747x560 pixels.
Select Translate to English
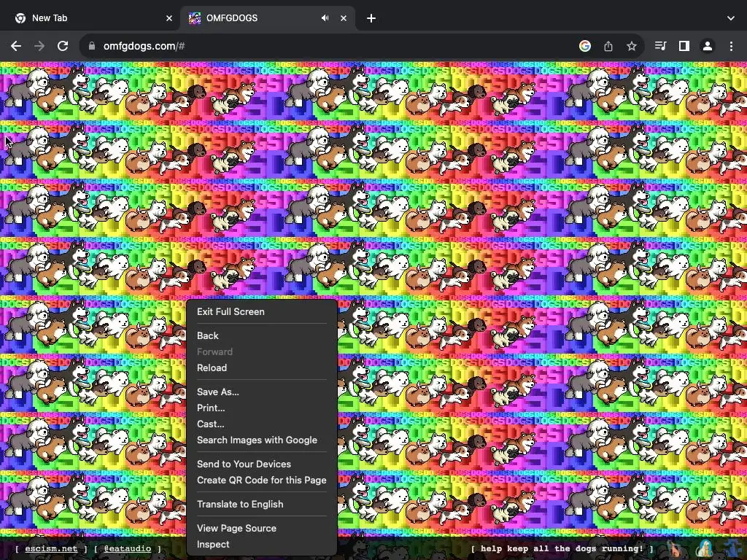[262, 505]
